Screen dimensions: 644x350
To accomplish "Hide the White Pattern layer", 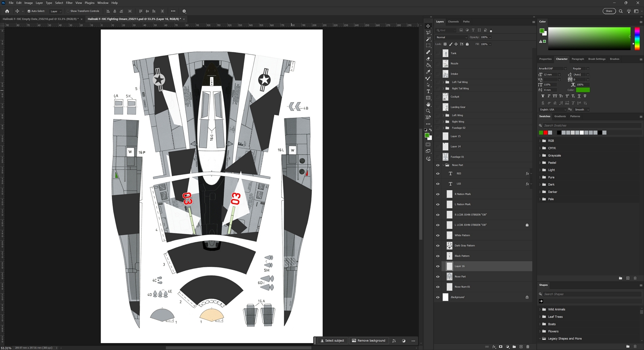I will pos(438,235).
